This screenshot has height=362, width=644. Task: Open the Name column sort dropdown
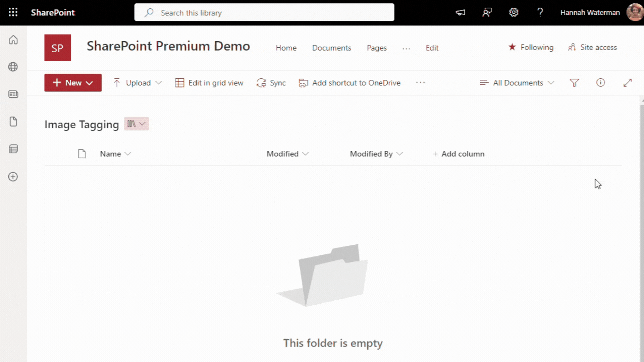coord(129,154)
